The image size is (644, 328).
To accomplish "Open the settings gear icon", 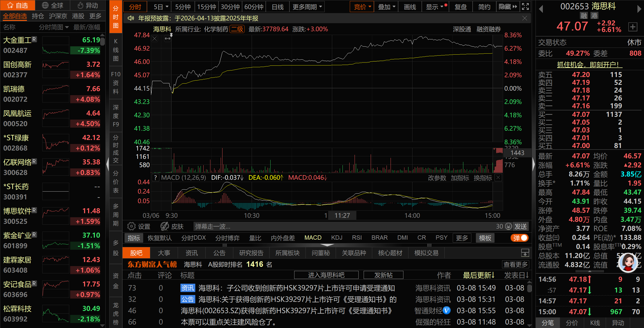I will click(x=131, y=226).
